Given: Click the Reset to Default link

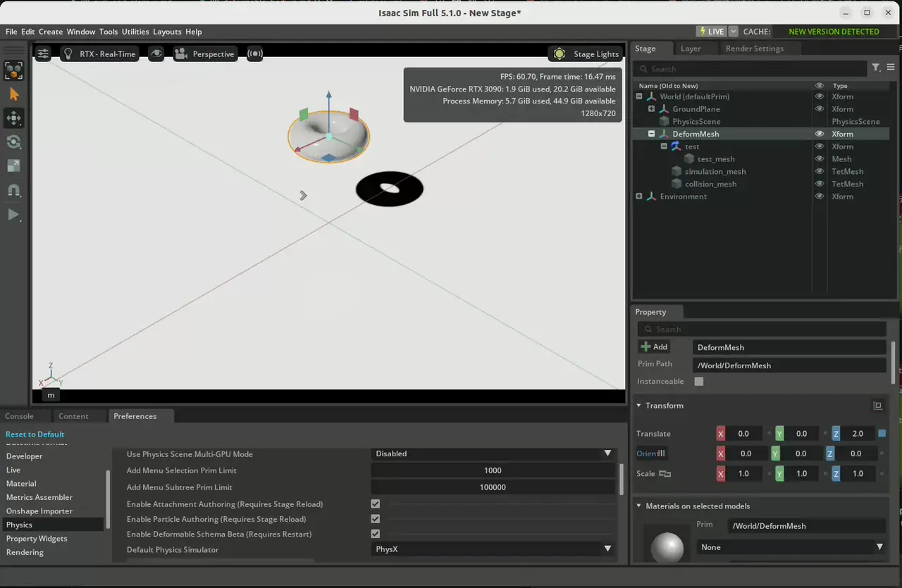Looking at the screenshot, I should [35, 434].
